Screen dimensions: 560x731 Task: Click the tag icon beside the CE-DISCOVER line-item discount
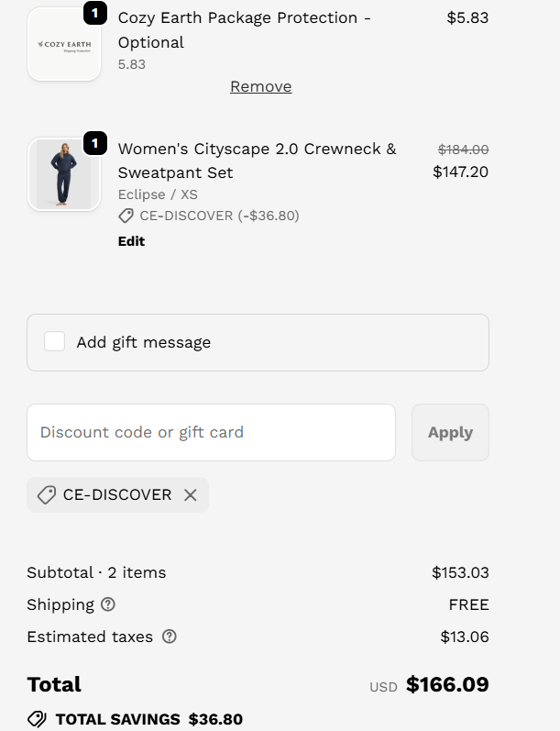point(126,216)
